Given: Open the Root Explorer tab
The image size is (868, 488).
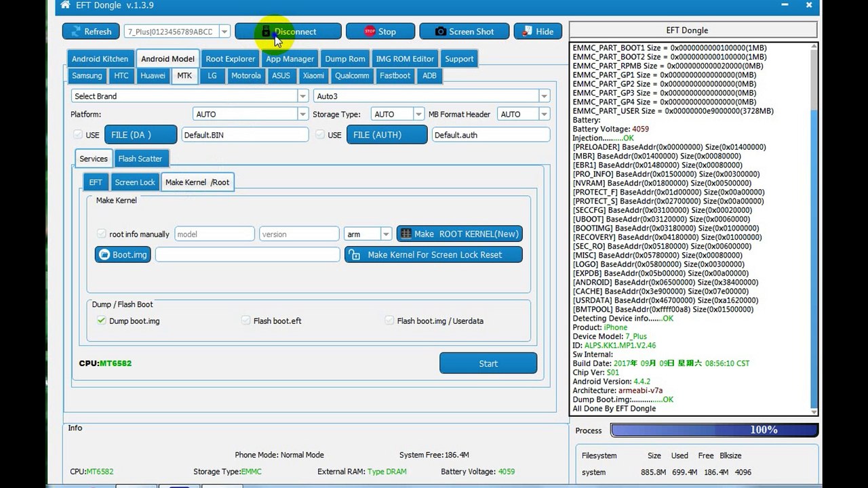Looking at the screenshot, I should pyautogui.click(x=231, y=59).
